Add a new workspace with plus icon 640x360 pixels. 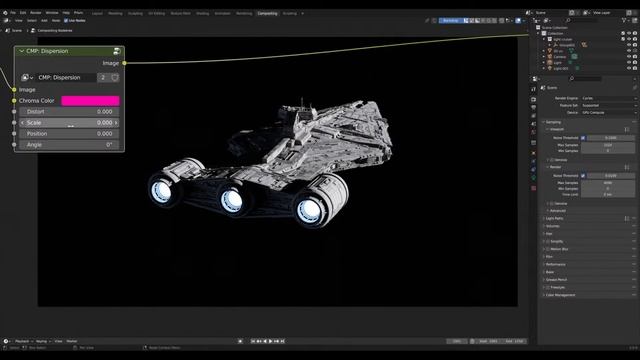coord(302,13)
